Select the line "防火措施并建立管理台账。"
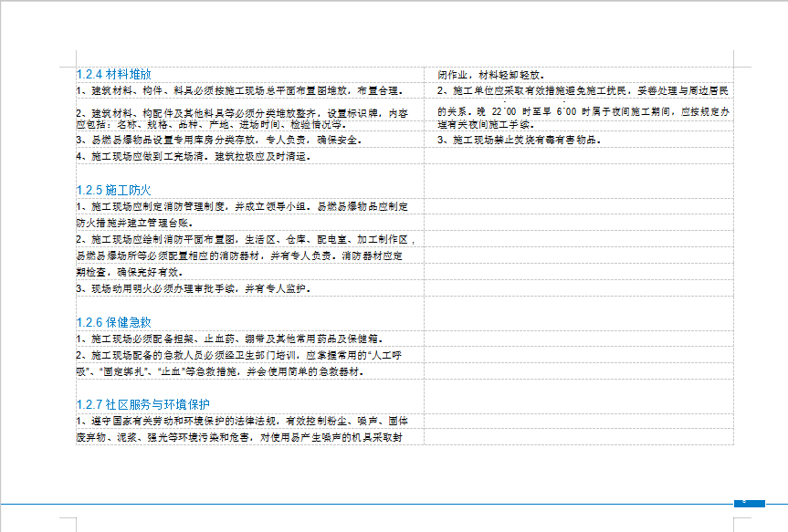 [135, 223]
